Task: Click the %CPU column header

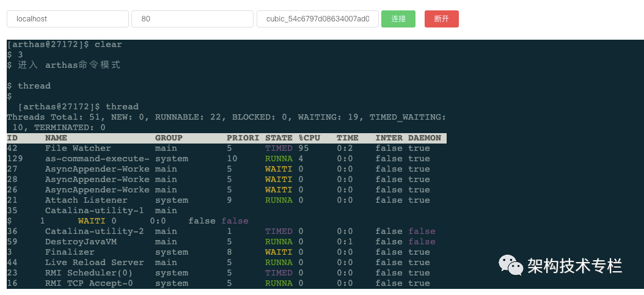Action: (309, 138)
